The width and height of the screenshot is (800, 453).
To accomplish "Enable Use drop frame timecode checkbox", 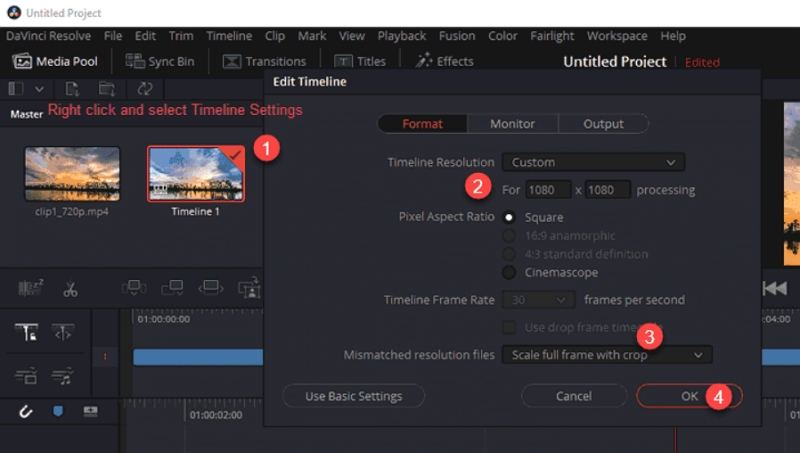I will tap(509, 327).
